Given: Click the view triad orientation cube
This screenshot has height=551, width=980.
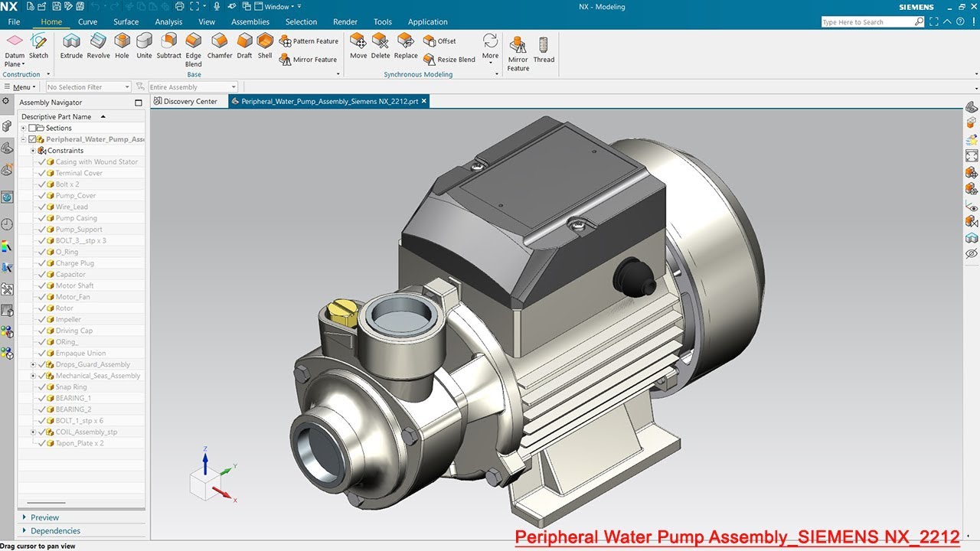Looking at the screenshot, I should pos(205,483).
